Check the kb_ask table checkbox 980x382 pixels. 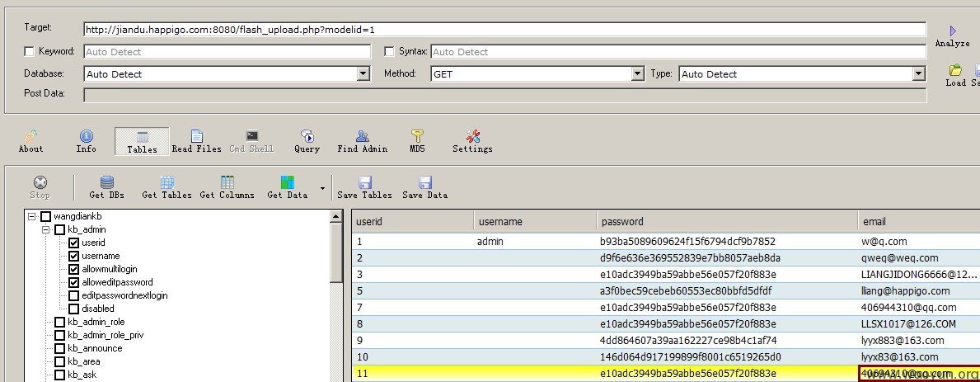tap(60, 375)
